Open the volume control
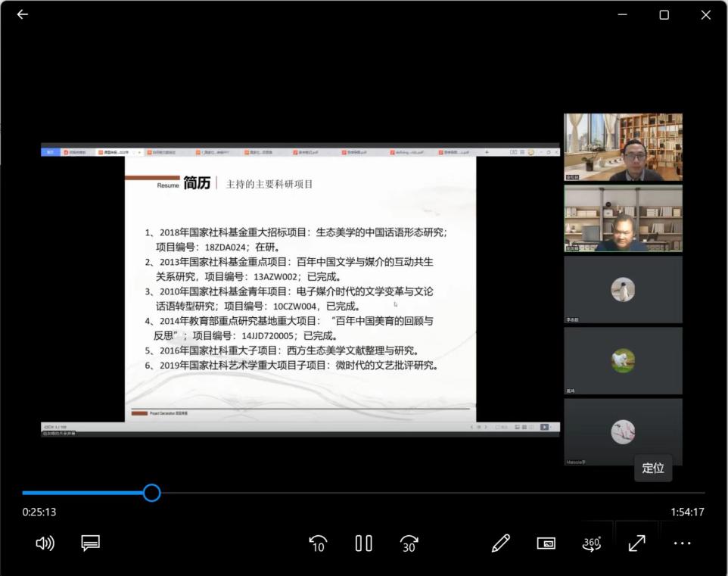Viewport: 728px width, 576px height. pyautogui.click(x=45, y=543)
